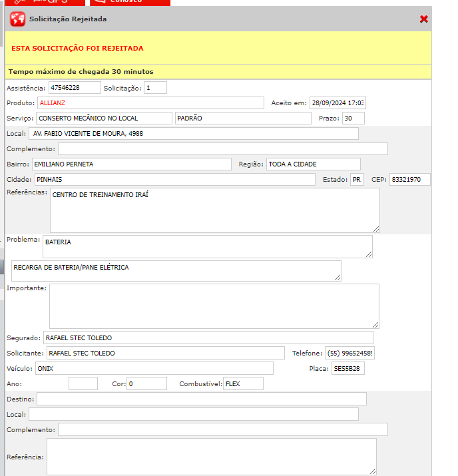Grab the Referências text area resize handle
Screen dimensions: 458x476
click(376, 229)
